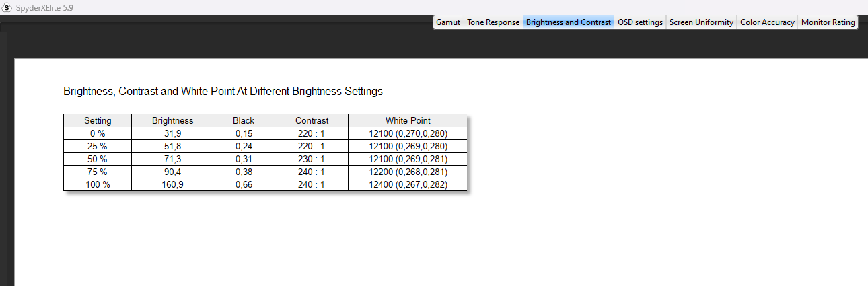Click the Setting column header

click(x=98, y=120)
